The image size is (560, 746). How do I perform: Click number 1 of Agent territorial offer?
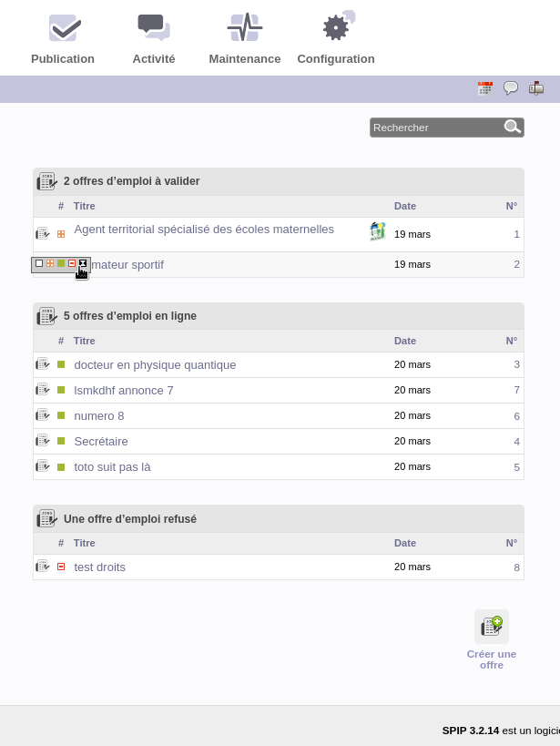point(516,234)
